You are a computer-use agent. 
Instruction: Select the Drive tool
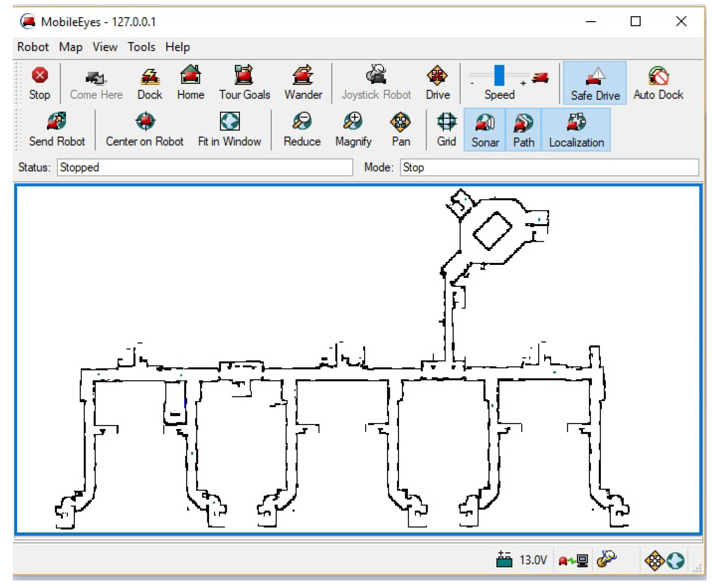tap(437, 83)
